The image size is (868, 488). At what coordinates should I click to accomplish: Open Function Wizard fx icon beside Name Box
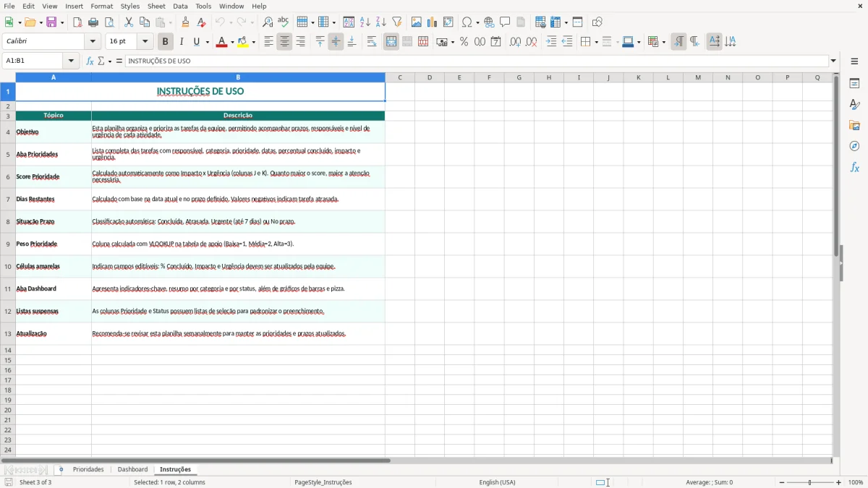tap(90, 61)
